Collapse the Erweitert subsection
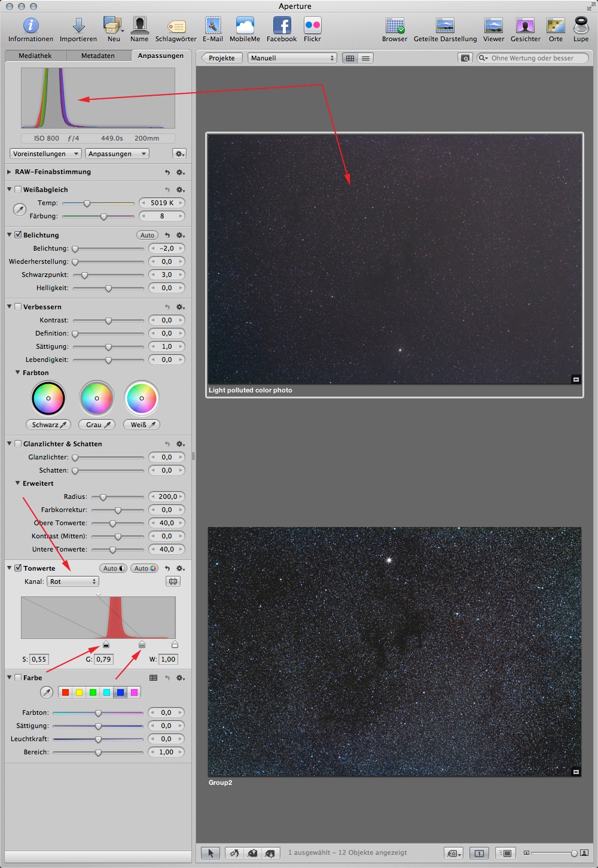The width and height of the screenshot is (598, 868). tap(17, 483)
